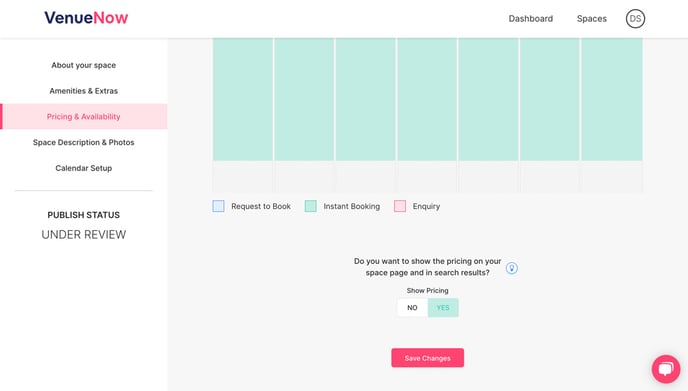The image size is (688, 391).
Task: Open Amenities & Extras section
Action: click(83, 91)
